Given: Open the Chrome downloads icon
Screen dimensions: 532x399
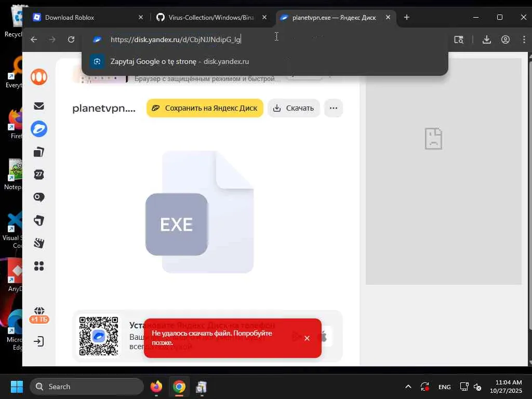Looking at the screenshot, I should pyautogui.click(x=486, y=39).
